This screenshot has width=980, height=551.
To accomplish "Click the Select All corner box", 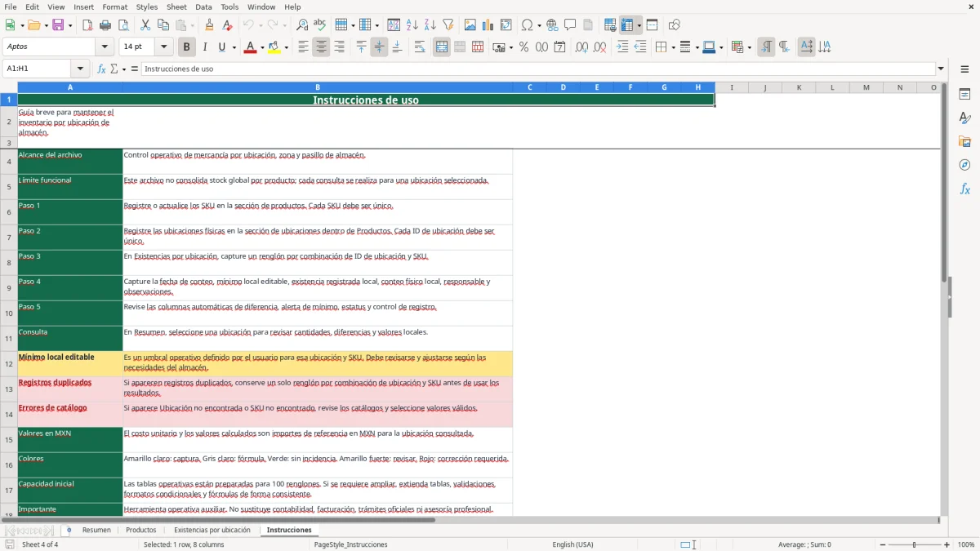I will pos(8,87).
